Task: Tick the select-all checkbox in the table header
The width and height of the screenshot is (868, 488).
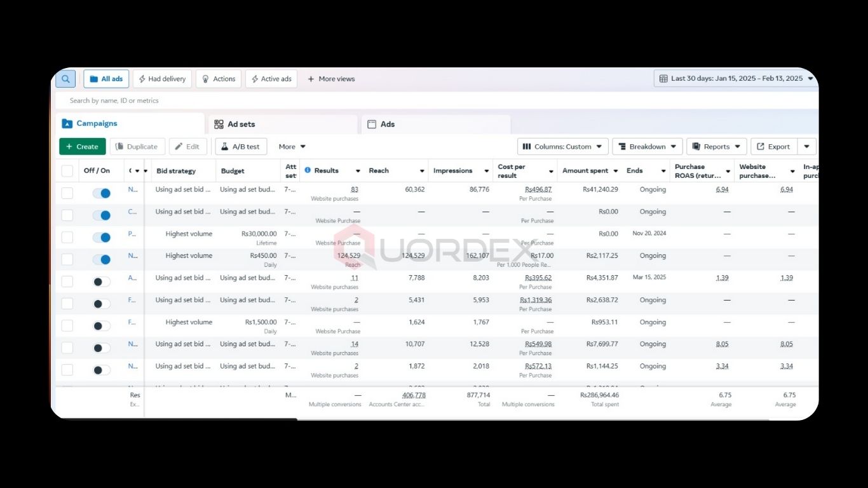Action: (x=67, y=171)
